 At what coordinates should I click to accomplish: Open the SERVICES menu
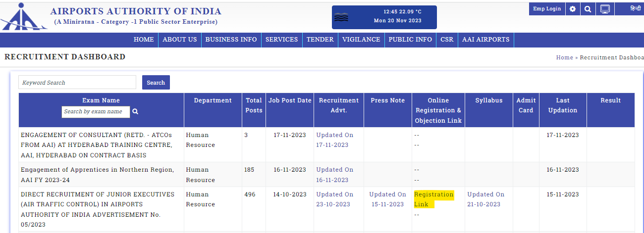click(282, 40)
